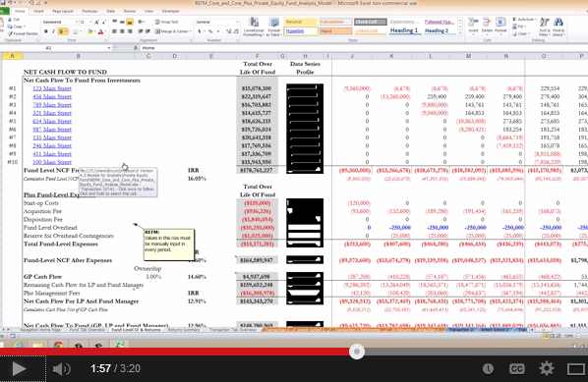
Task: Apply the Heading 1 cell style
Action: pyautogui.click(x=404, y=30)
